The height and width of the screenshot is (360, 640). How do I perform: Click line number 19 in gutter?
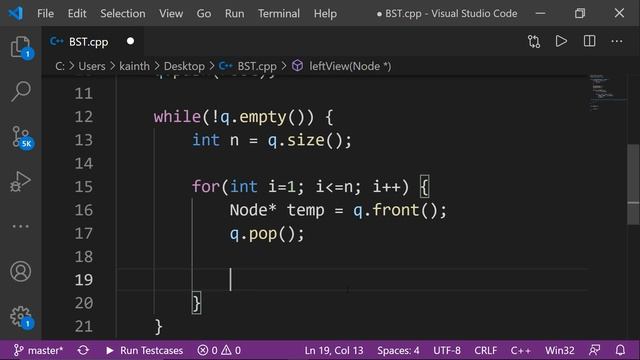84,280
